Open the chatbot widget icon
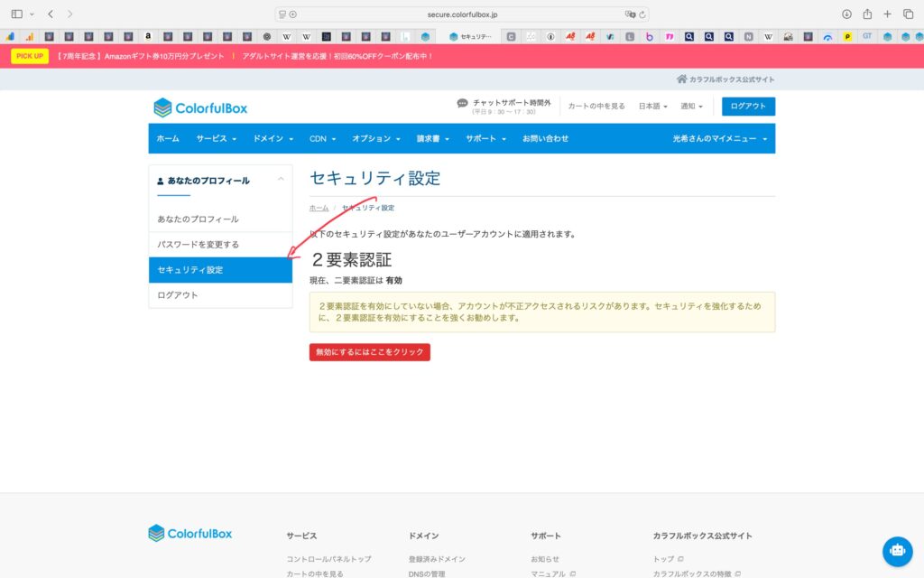The height and width of the screenshot is (578, 924). [896, 550]
